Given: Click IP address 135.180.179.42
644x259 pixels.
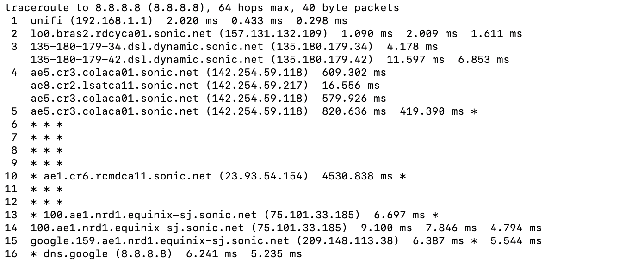Looking at the screenshot, I should point(322,60).
